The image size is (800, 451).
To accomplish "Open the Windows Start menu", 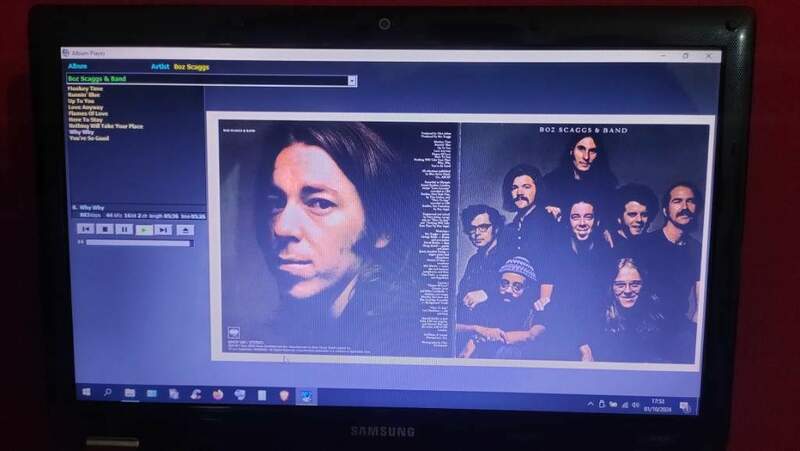I will coord(86,392).
